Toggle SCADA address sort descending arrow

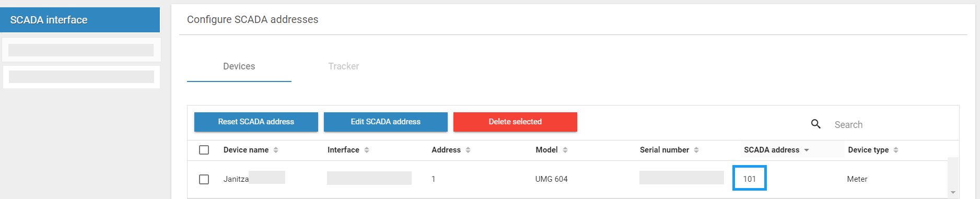807,150
